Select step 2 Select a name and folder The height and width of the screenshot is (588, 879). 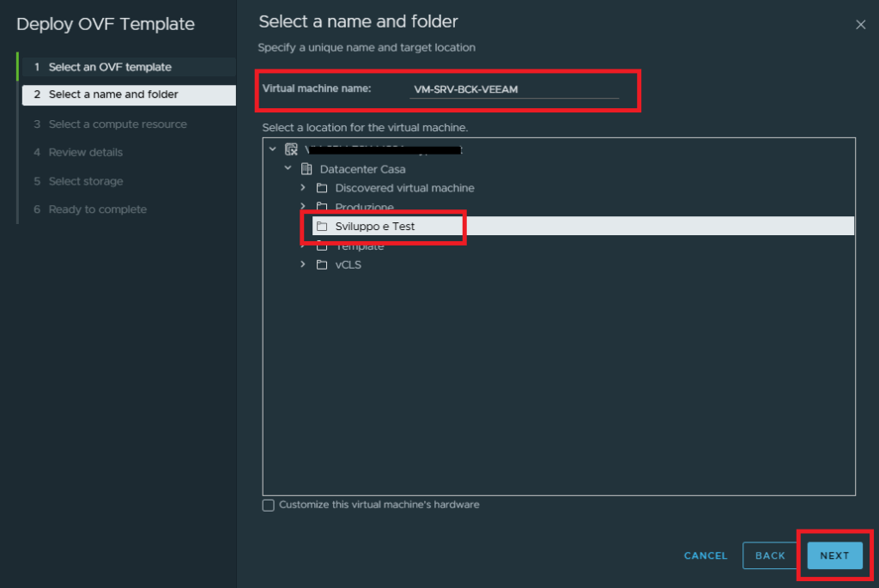[x=113, y=94]
